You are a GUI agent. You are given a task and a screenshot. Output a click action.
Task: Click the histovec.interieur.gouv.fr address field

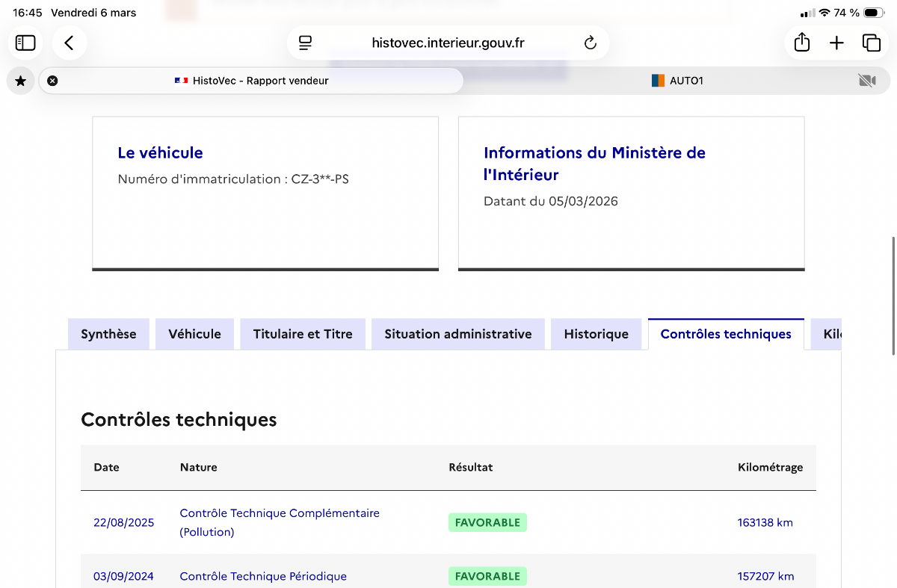449,43
